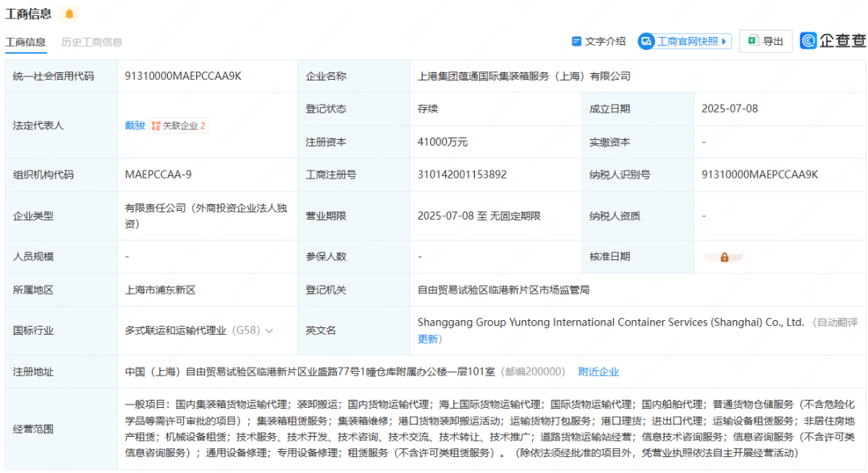Click the 导出 export button
Viewport: 868px width, 473px height.
[x=765, y=42]
